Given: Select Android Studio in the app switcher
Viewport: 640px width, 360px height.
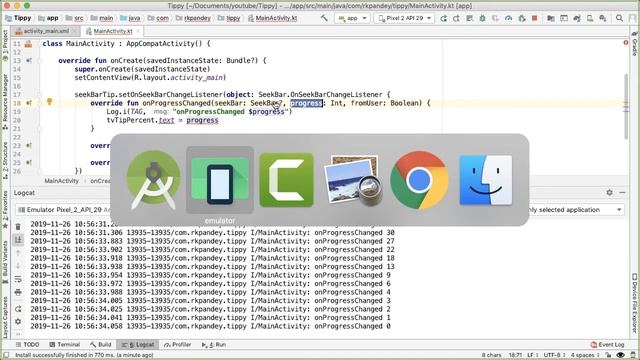Looking at the screenshot, I should pyautogui.click(x=153, y=180).
